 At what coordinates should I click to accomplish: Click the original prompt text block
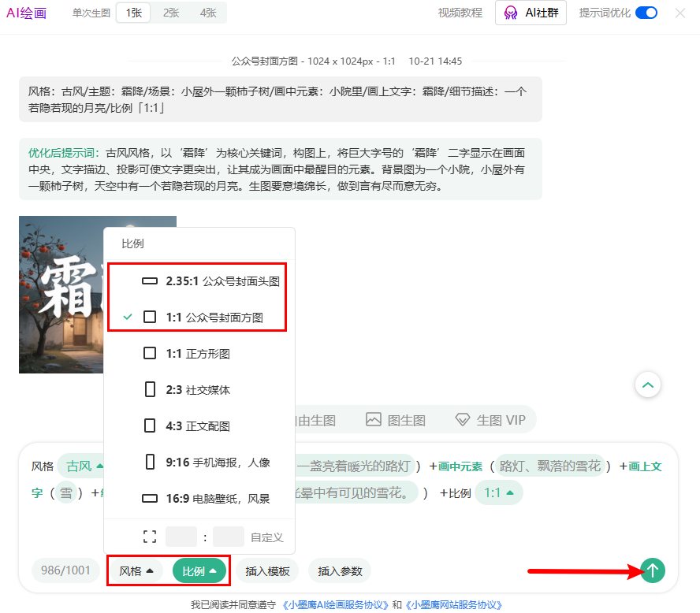281,99
